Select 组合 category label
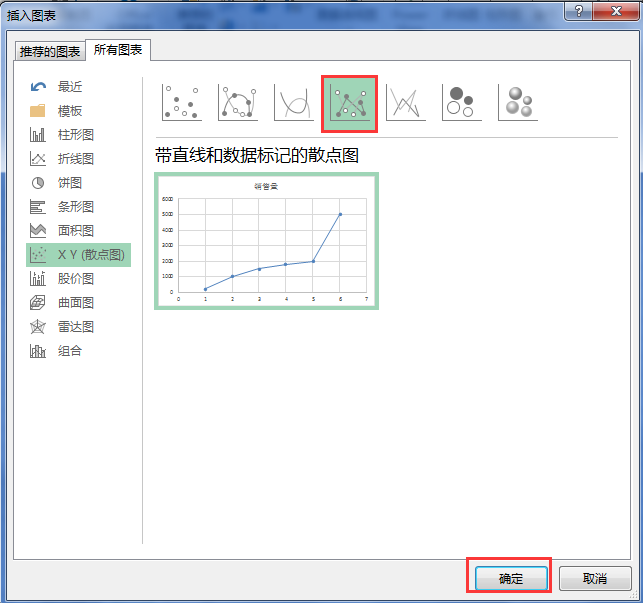The height and width of the screenshot is (603, 643). [70, 351]
